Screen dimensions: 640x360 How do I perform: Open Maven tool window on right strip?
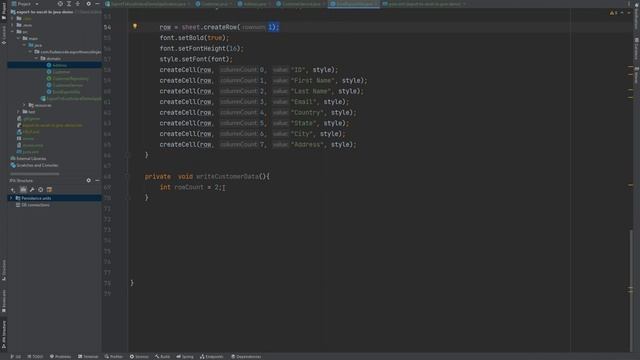pos(636,76)
